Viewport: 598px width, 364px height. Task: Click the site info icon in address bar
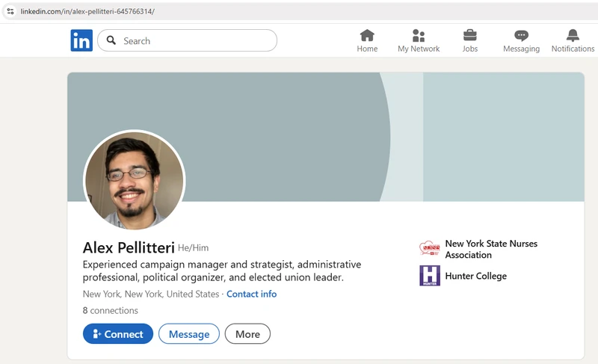click(x=10, y=11)
